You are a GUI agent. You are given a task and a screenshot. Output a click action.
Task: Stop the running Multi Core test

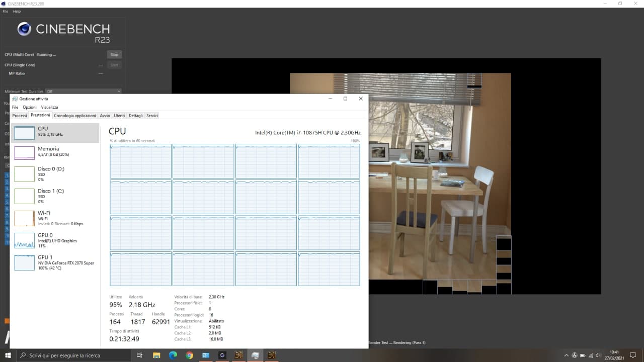(114, 55)
